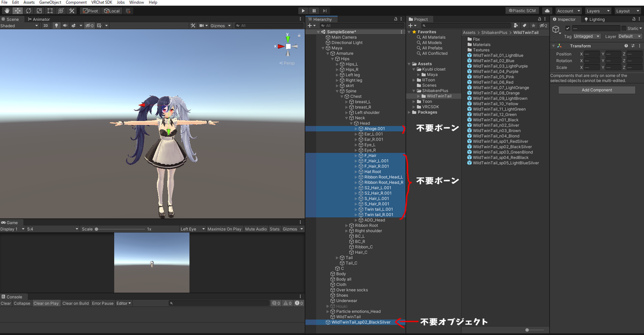Start Play mode
Image resolution: width=644 pixels, height=335 pixels.
point(303,11)
